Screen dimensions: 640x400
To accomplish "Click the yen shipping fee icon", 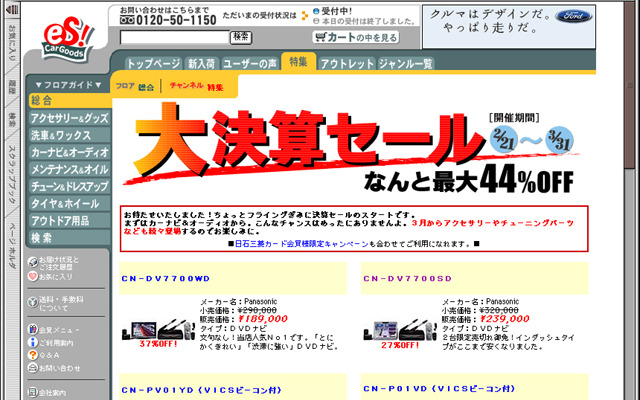I will point(33,302).
